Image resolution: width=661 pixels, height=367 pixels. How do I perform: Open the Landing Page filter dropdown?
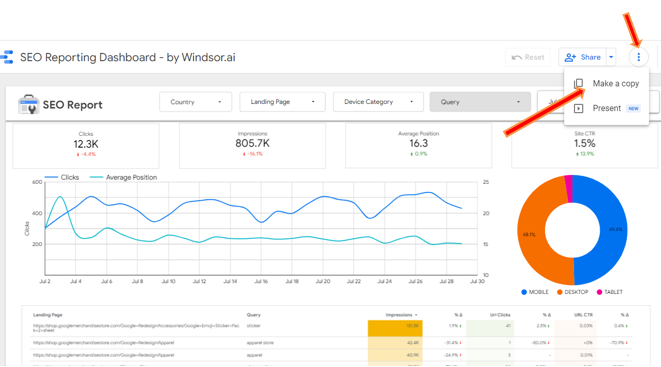(282, 102)
